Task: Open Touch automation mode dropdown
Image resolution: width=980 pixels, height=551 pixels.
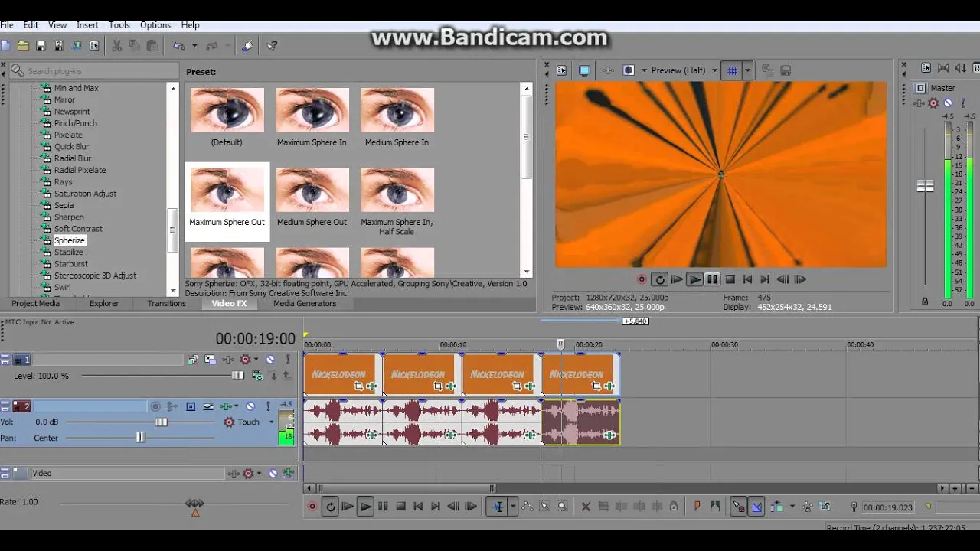Action: pyautogui.click(x=271, y=422)
